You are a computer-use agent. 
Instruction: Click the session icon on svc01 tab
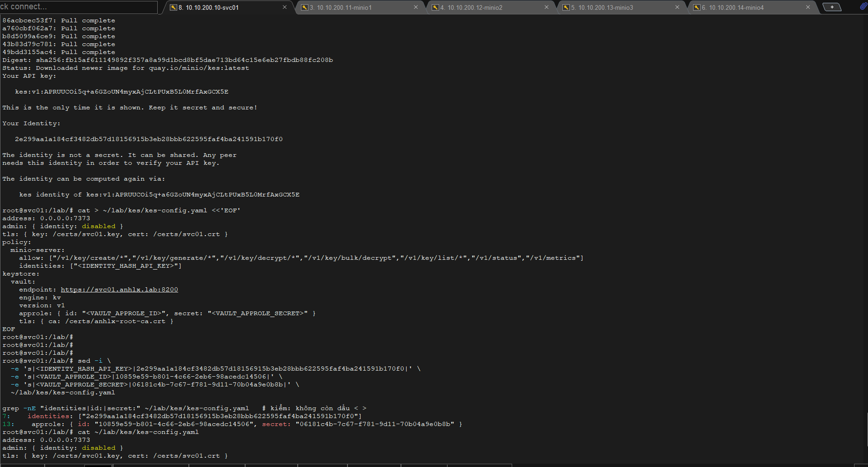tap(174, 7)
